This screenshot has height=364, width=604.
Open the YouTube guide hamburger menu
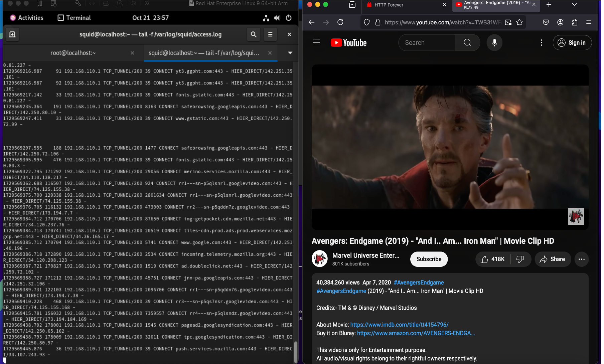(316, 43)
